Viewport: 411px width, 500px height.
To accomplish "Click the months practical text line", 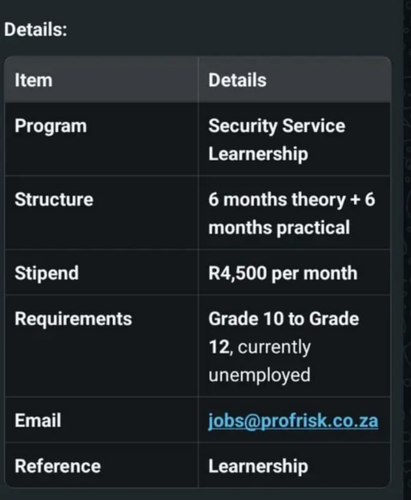I will click(x=279, y=228).
